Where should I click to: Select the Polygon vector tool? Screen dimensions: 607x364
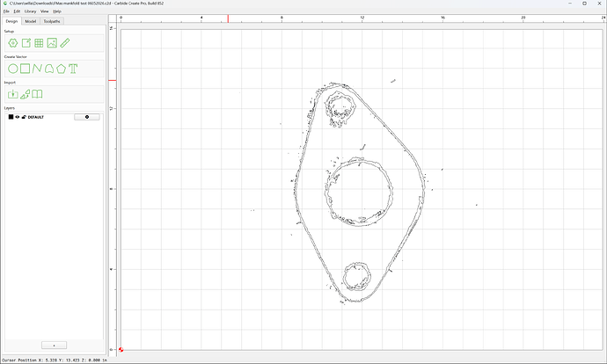coord(62,69)
